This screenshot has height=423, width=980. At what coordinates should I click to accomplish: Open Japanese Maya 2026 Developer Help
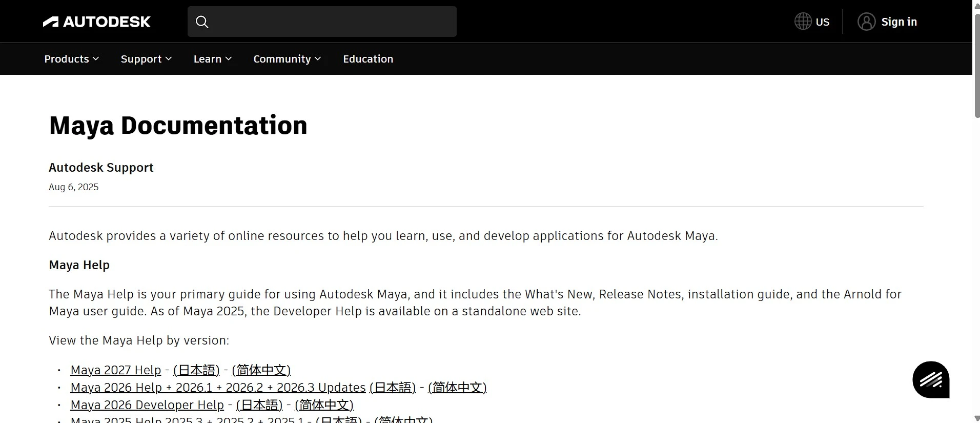[259, 405]
